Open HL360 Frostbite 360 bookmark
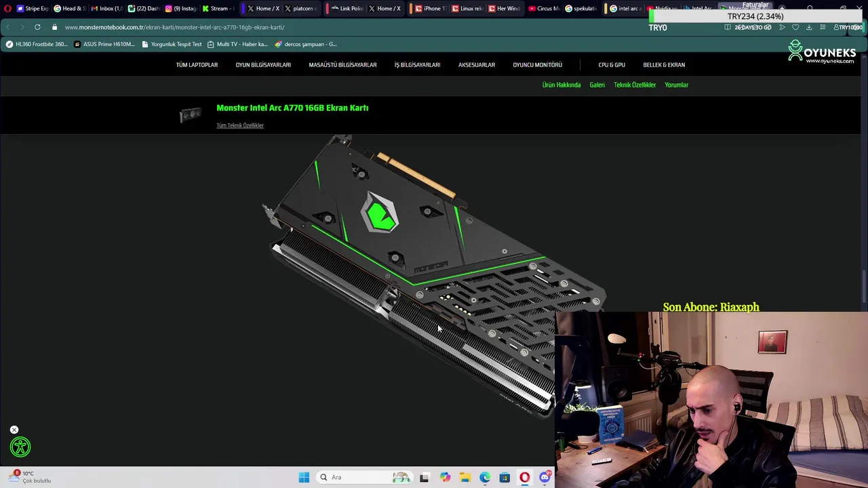The width and height of the screenshot is (868, 488). 37,44
